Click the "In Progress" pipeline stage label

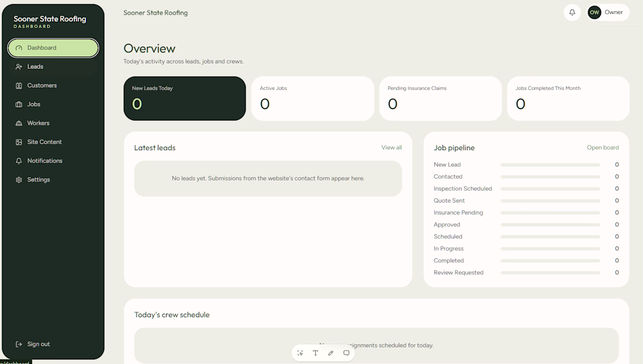tap(448, 248)
